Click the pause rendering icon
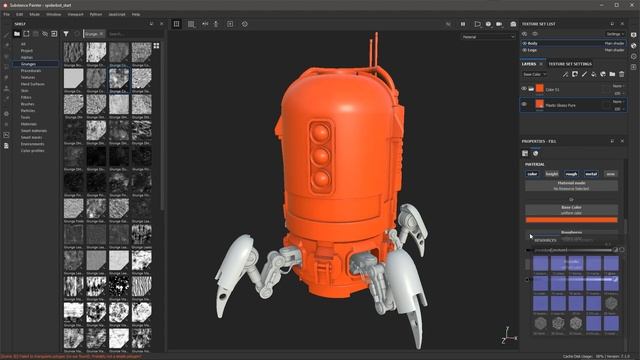The image size is (640, 360). 463,24
